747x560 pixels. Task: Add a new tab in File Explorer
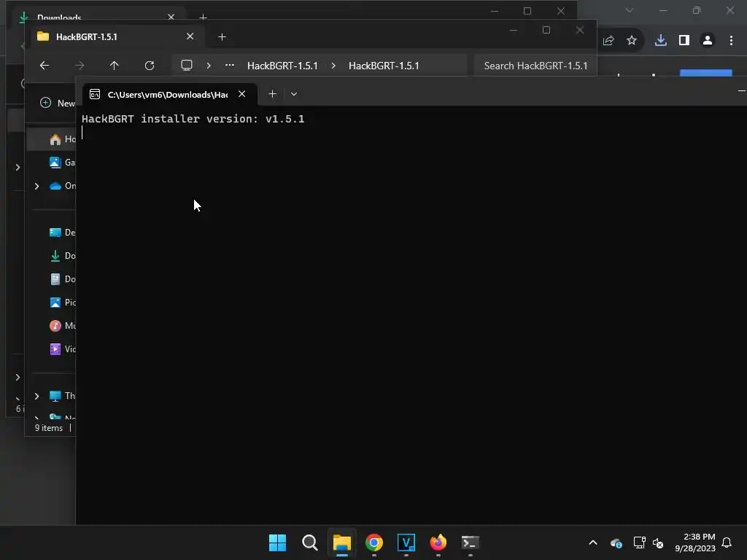222,36
